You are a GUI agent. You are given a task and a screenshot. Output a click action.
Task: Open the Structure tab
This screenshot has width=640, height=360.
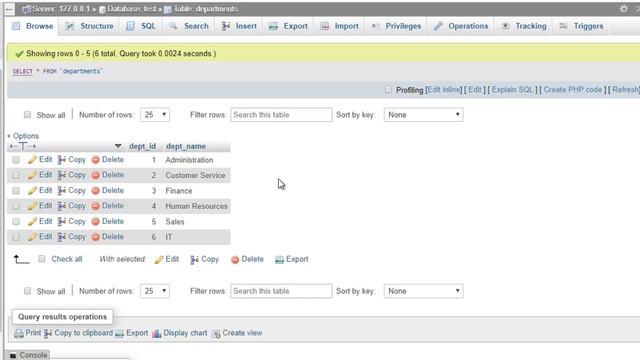point(89,26)
